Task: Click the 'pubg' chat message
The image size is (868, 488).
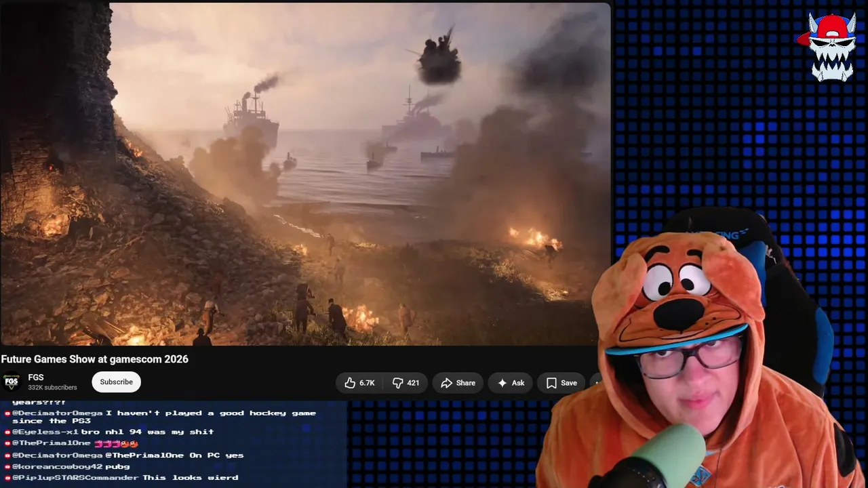Action: point(117,467)
